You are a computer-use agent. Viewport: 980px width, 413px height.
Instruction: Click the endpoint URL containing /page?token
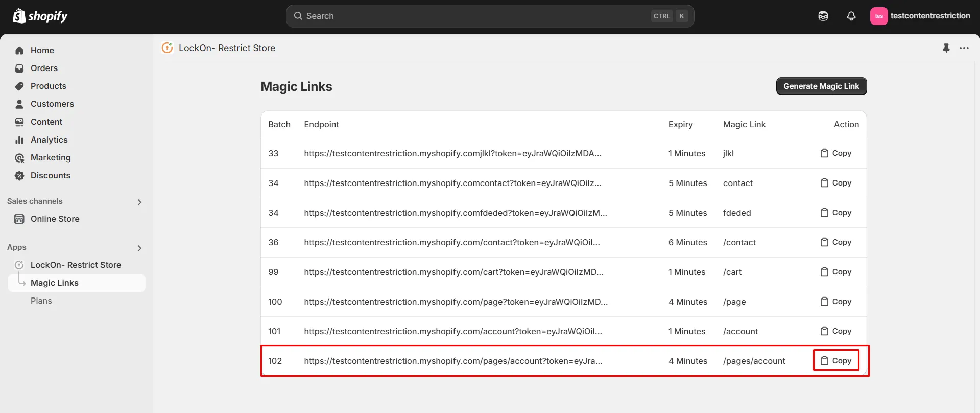click(456, 302)
